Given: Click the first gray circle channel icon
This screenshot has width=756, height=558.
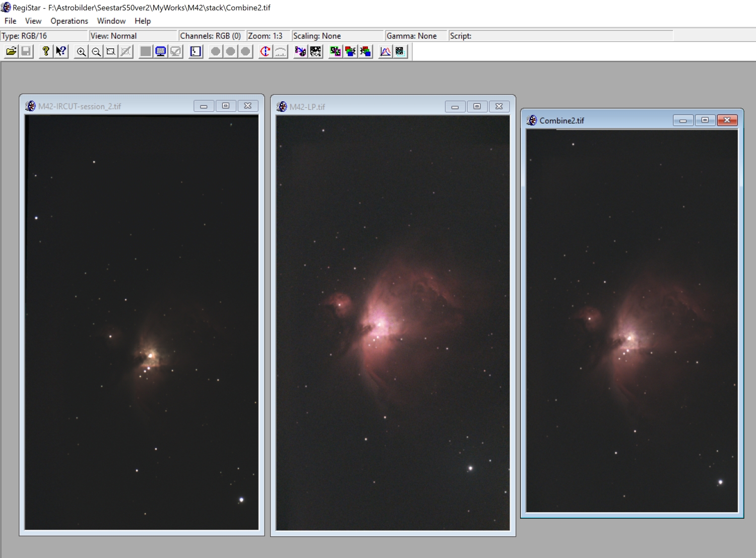Looking at the screenshot, I should coord(216,51).
